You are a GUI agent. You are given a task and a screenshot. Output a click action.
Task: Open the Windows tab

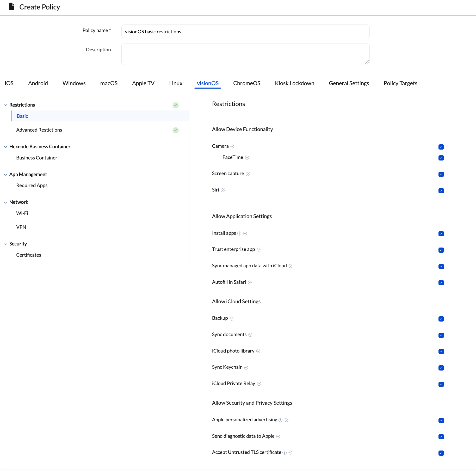[x=74, y=83]
